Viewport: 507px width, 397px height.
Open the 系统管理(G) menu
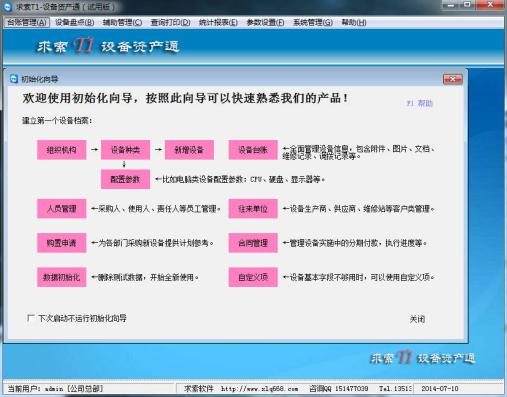(313, 22)
